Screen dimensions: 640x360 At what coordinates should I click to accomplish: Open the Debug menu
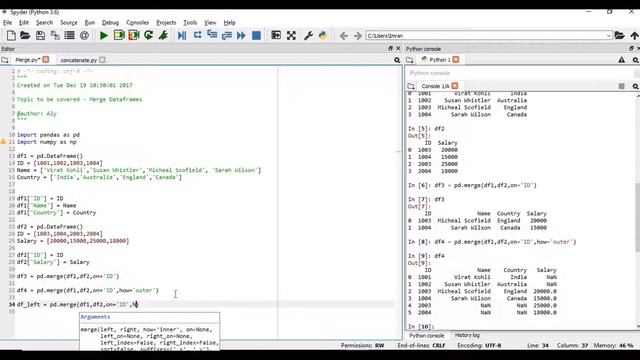pyautogui.click(x=110, y=22)
